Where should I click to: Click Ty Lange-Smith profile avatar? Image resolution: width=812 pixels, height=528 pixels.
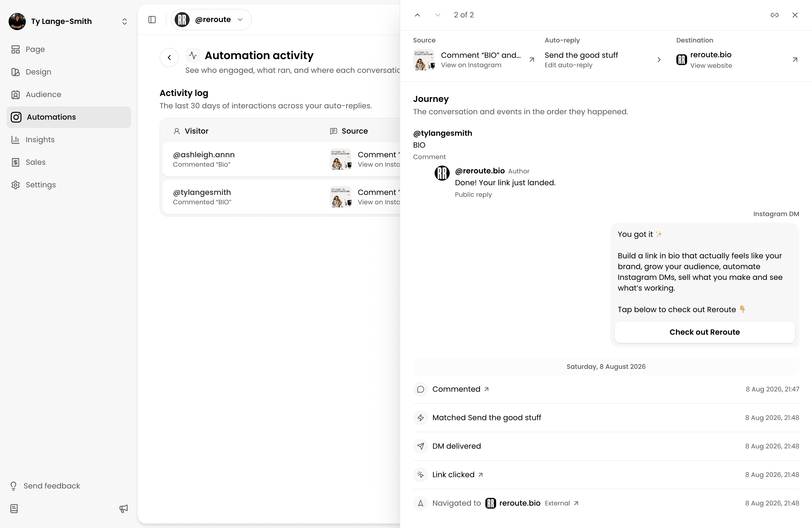pos(17,21)
